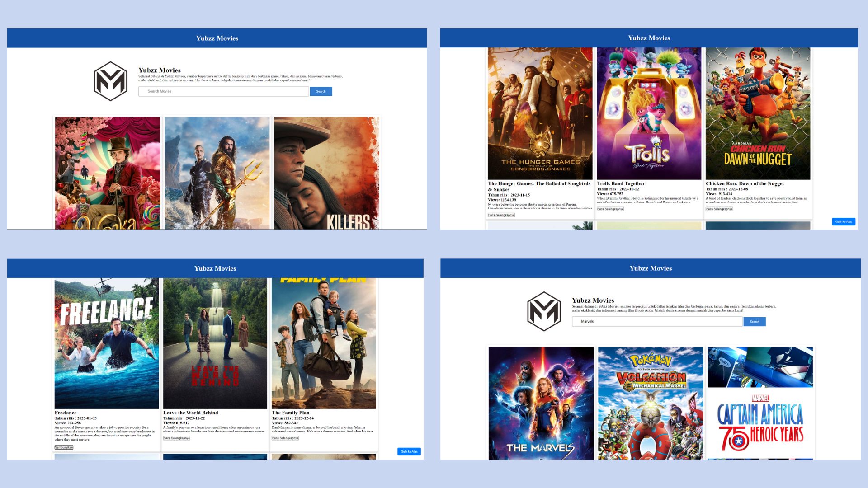Click Search button next to Search Movies field
Screen dimensions: 868x488
[321, 91]
